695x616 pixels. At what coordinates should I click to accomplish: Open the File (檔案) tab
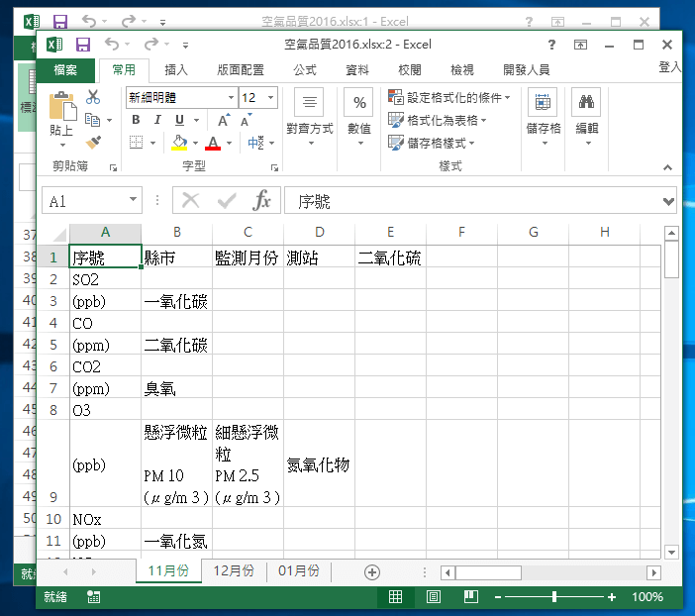[65, 69]
